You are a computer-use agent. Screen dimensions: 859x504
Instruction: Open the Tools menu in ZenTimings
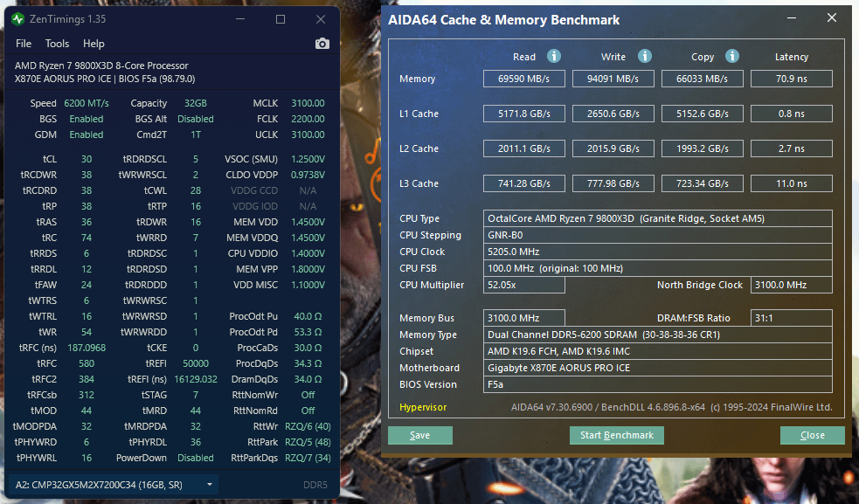tap(57, 44)
